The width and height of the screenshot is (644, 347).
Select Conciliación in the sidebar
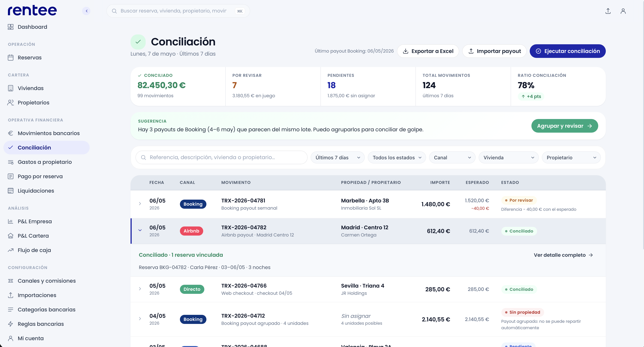tap(47, 148)
